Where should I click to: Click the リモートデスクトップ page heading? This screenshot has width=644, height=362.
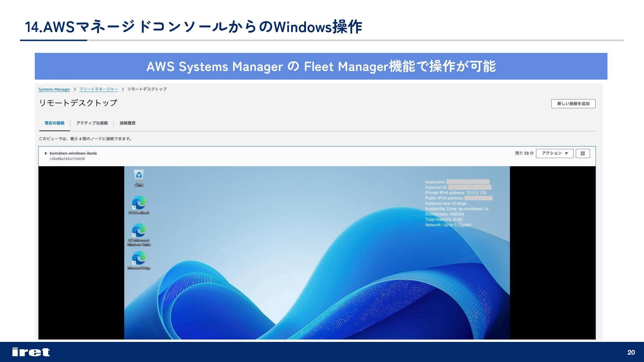pos(78,103)
